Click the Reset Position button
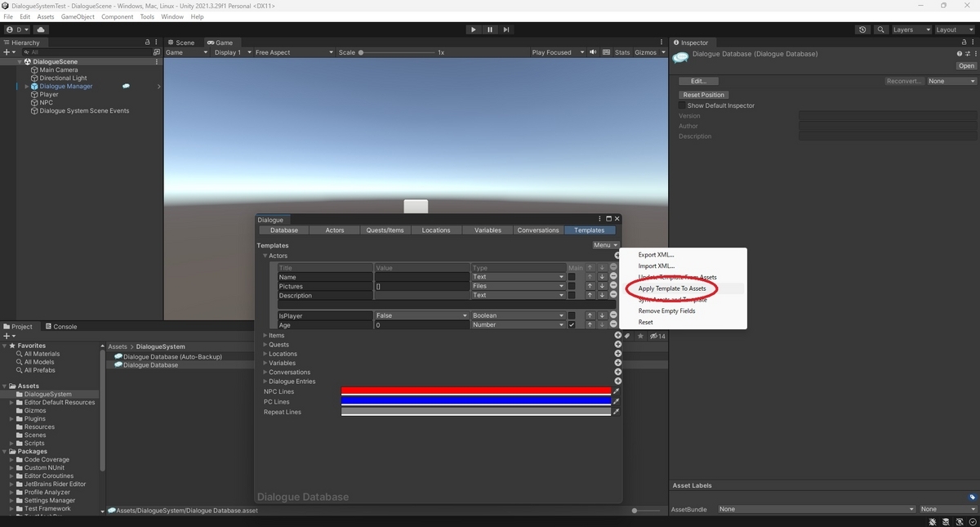 click(704, 95)
